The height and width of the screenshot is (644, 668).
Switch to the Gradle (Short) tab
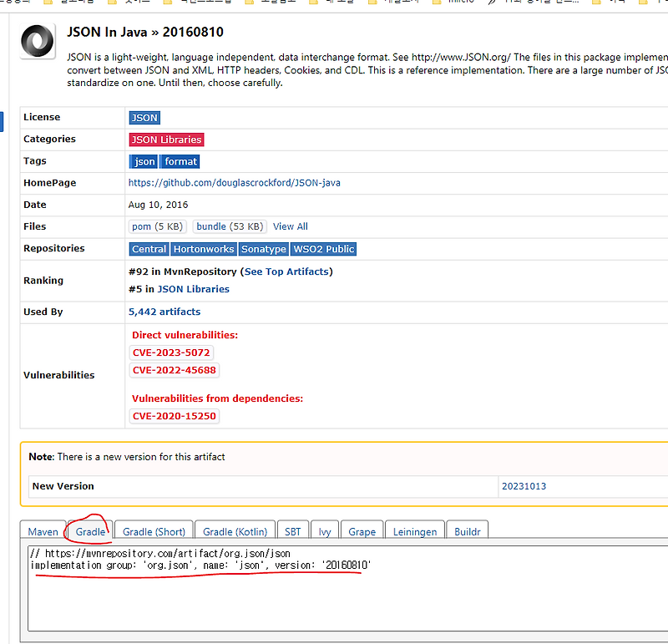[154, 531]
